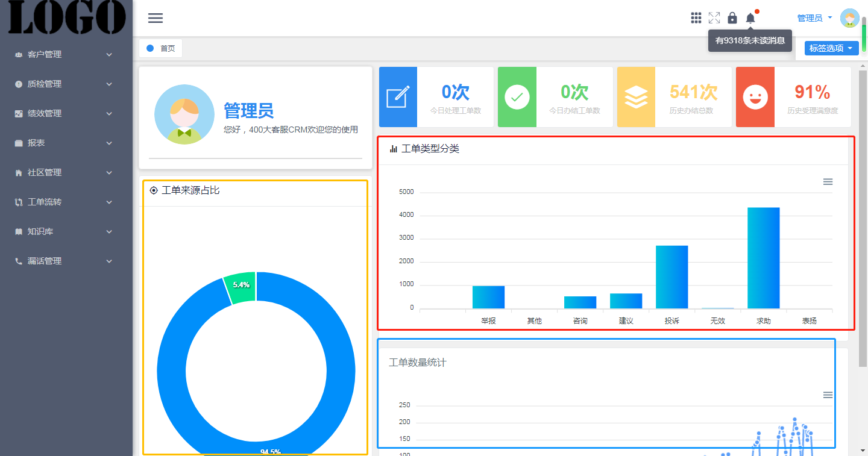Click the 541次 value

[x=693, y=92]
